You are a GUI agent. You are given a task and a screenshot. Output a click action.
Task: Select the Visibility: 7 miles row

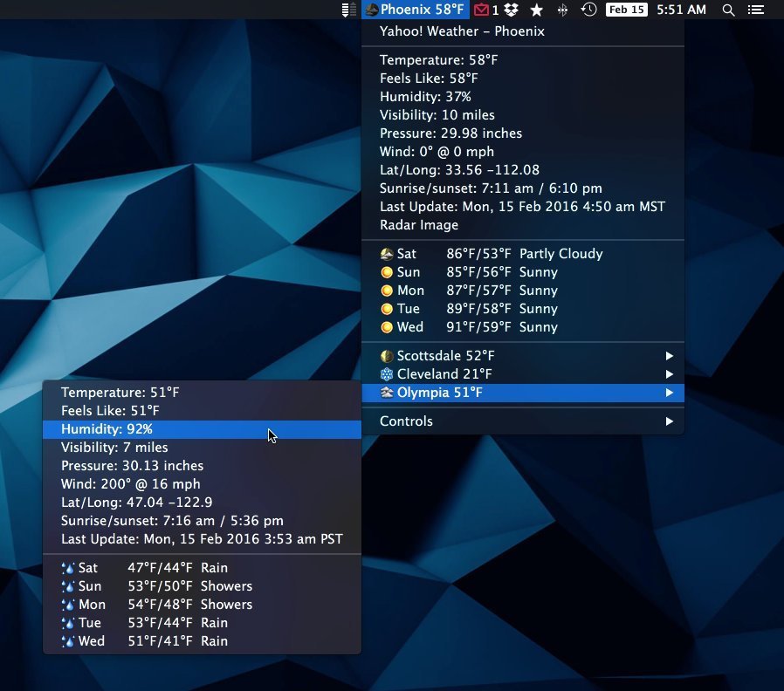click(x=202, y=448)
